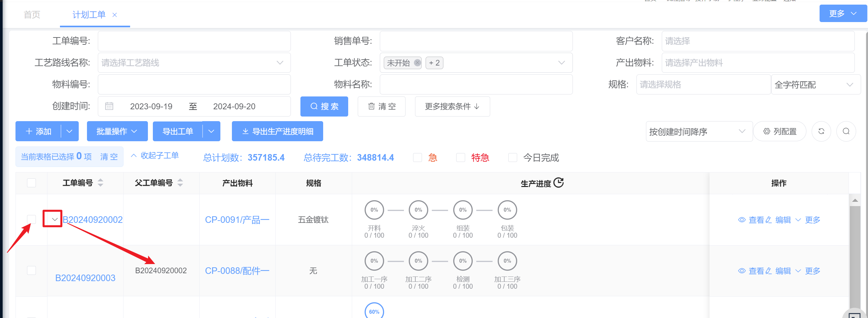868x318 pixels.
Task: Open material link CP-0091/产品一
Action: pos(237,220)
